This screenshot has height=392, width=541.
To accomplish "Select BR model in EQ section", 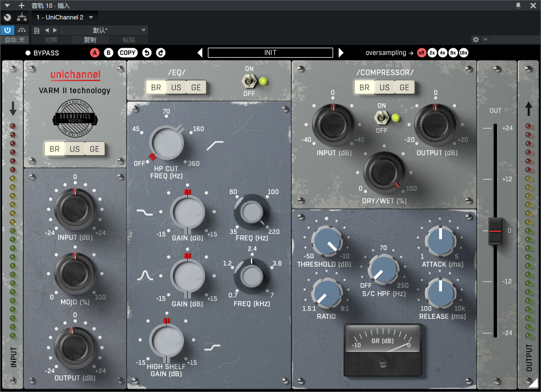I will point(156,88).
